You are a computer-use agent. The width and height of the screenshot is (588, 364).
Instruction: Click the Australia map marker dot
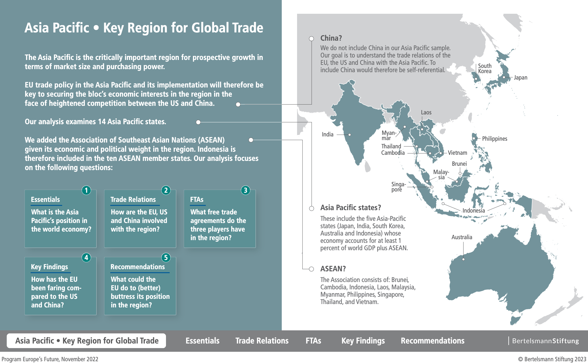[x=463, y=259]
